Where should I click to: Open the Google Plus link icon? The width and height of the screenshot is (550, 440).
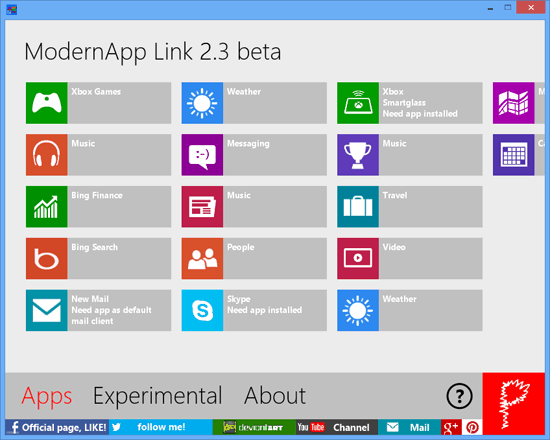coord(451,427)
